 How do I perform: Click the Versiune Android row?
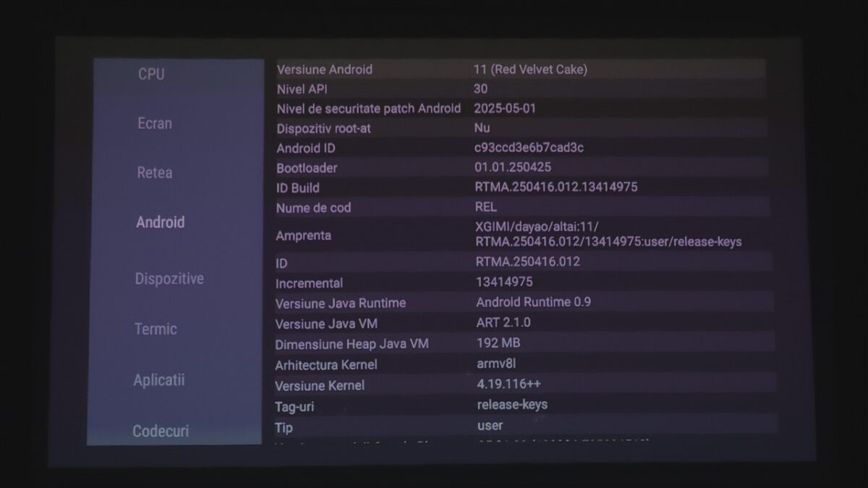[x=519, y=70]
